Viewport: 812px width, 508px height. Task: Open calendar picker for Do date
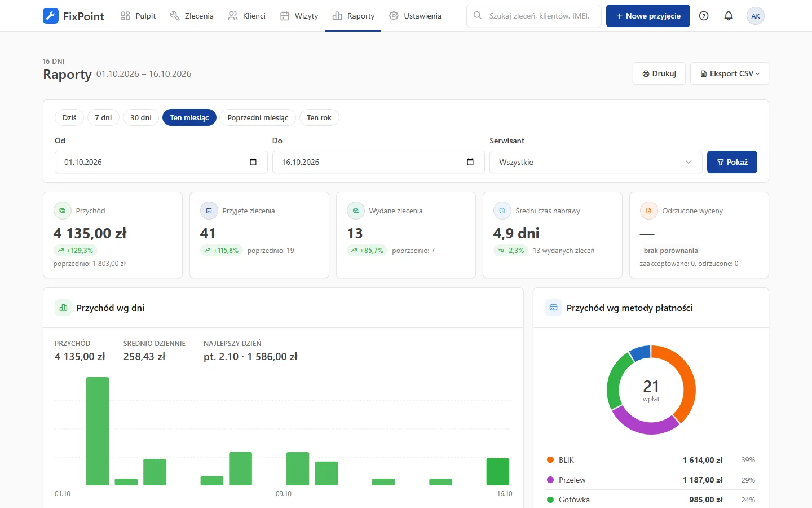tap(470, 162)
